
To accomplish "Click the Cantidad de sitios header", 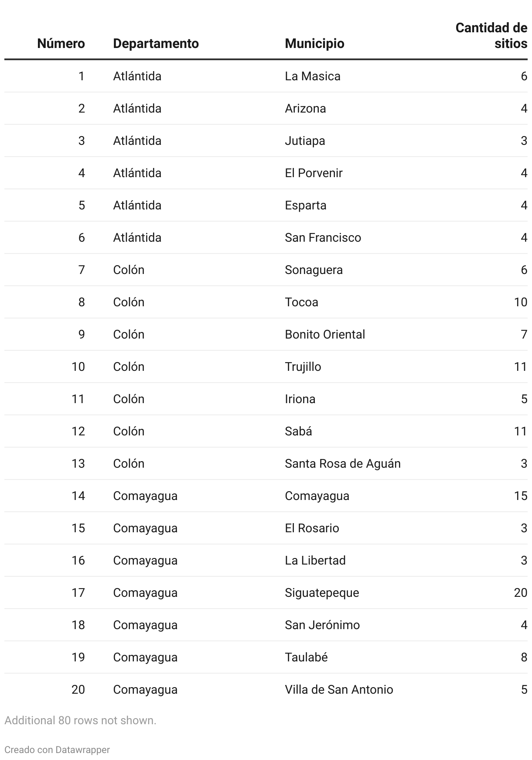I will pos(491,36).
